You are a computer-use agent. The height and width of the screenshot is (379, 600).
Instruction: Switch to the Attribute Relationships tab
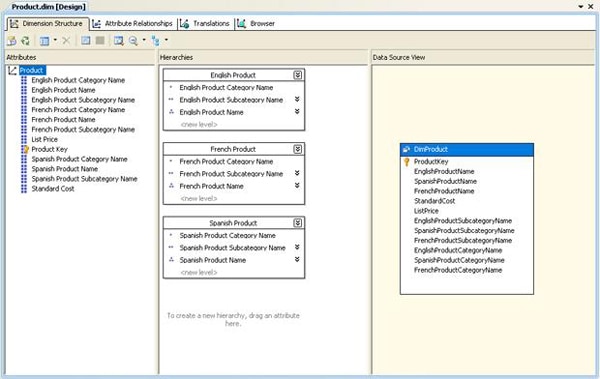click(x=133, y=24)
